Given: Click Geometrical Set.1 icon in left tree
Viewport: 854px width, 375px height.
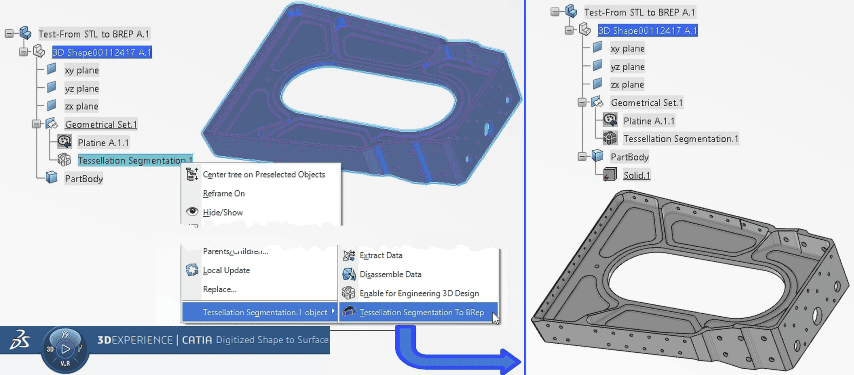Looking at the screenshot, I should pos(51,124).
